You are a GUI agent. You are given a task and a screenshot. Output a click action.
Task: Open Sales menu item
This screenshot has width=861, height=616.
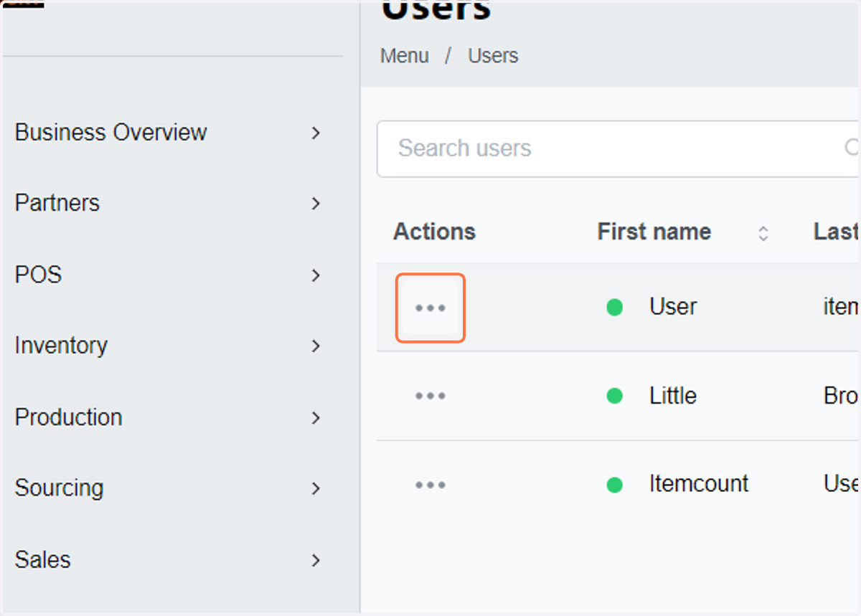42,559
